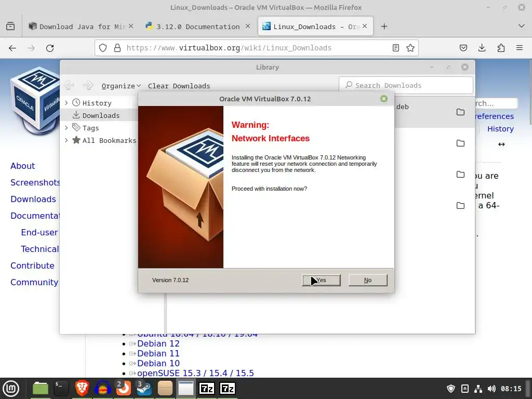This screenshot has width=532, height=399.
Task: Open the Organize dropdown in Library
Action: point(121,86)
